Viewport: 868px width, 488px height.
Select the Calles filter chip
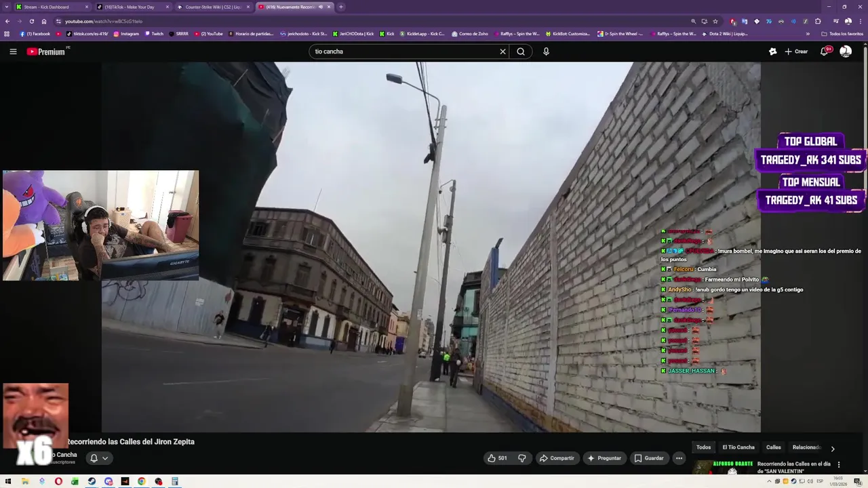tap(774, 447)
